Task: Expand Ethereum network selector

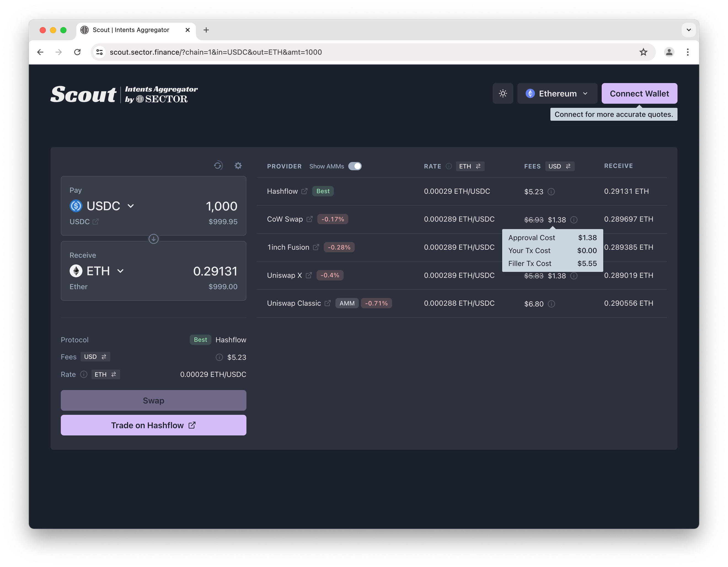Action: tap(557, 93)
